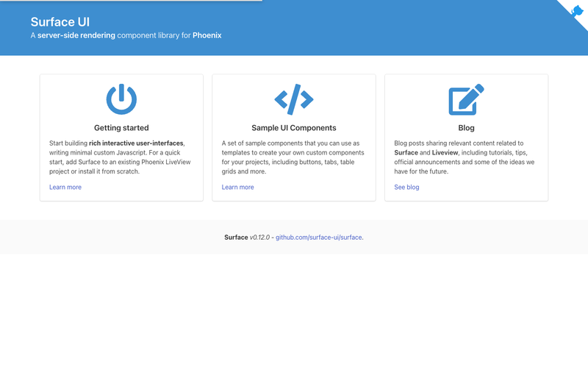Click the header subtitle mentioning Phoenix

pos(126,35)
